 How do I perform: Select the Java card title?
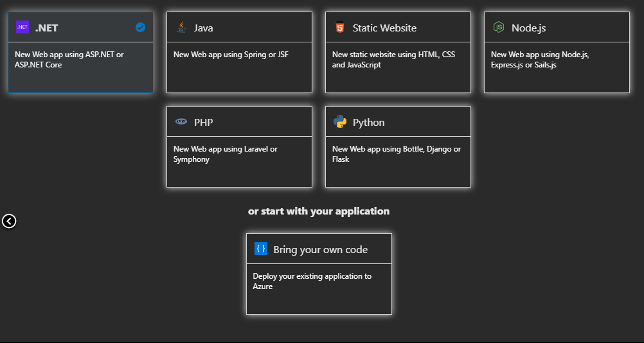pyautogui.click(x=203, y=28)
